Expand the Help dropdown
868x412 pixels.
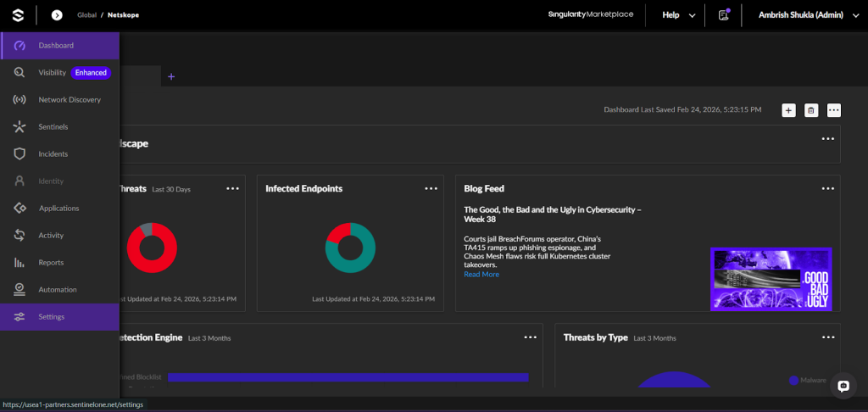(679, 15)
